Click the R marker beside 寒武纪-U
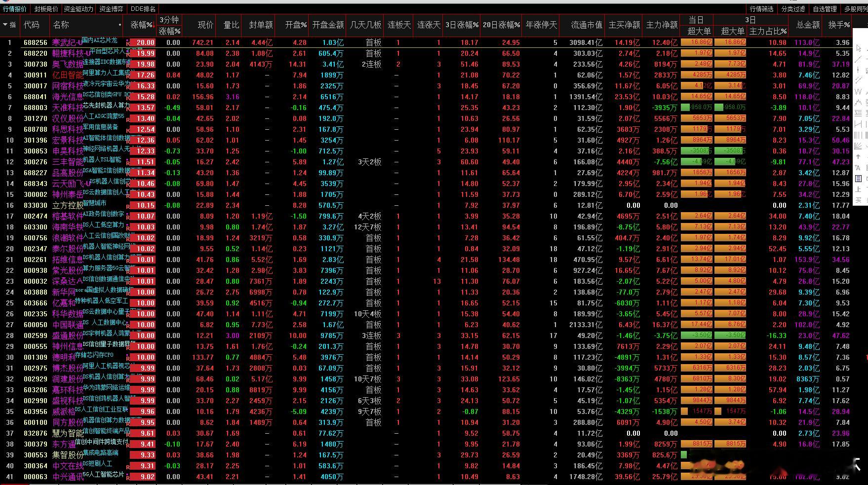Screen dimensions: 868x485 (x=128, y=43)
